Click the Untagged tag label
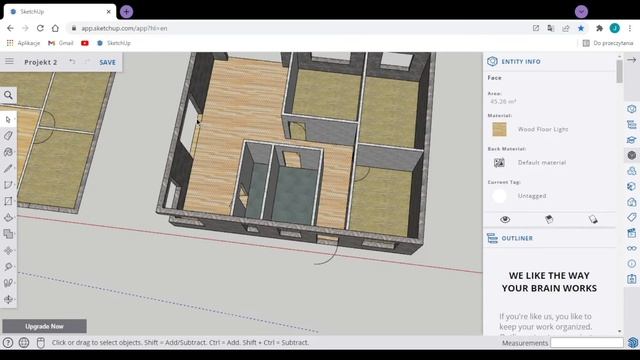 532,196
